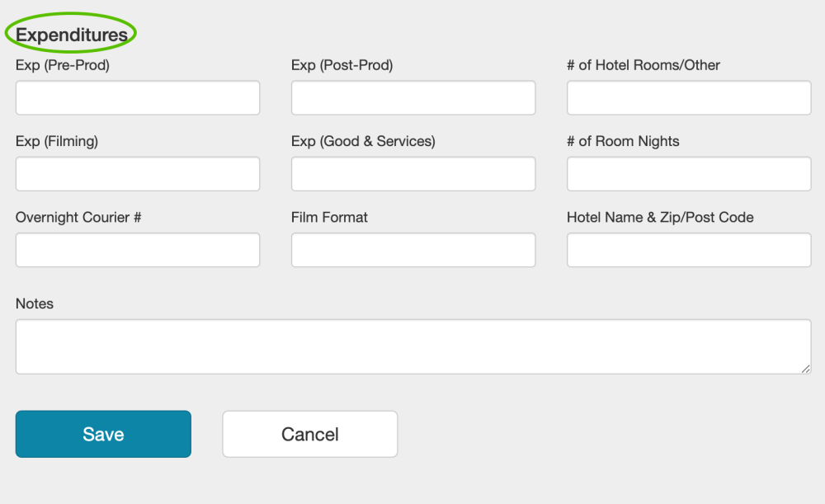This screenshot has height=504, width=825.
Task: Cancel the expenditures form
Action: (x=310, y=434)
